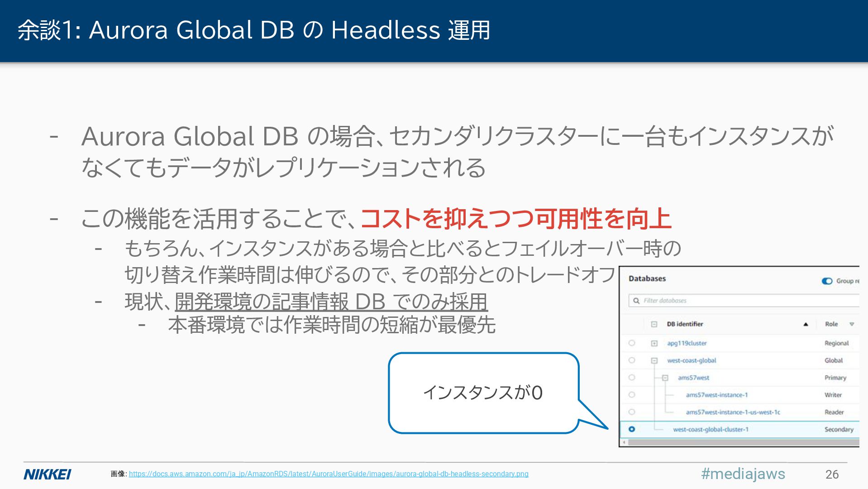Viewport: 868px width, 489px height.
Task: Click the slide title '余談1: Aurora Global DB の Headless 運用'
Action: coord(254,30)
